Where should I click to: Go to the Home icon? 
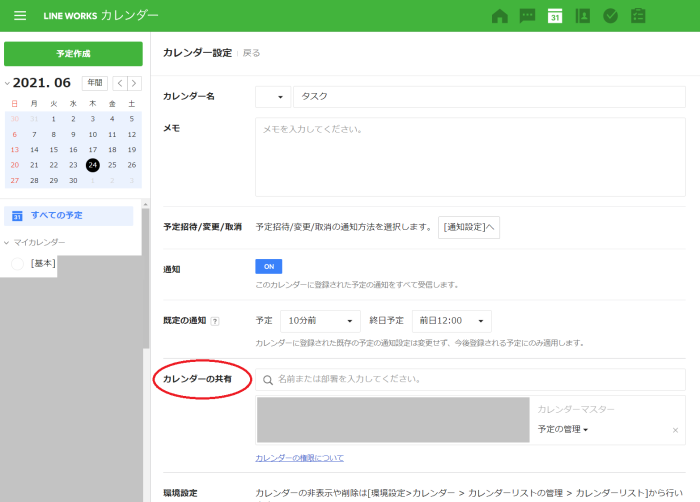pyautogui.click(x=500, y=16)
